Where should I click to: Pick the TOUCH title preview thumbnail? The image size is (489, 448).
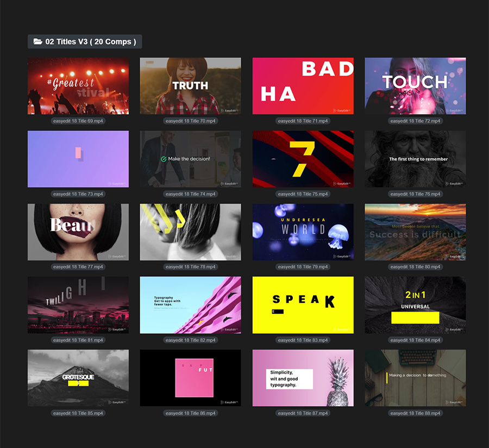pos(415,86)
